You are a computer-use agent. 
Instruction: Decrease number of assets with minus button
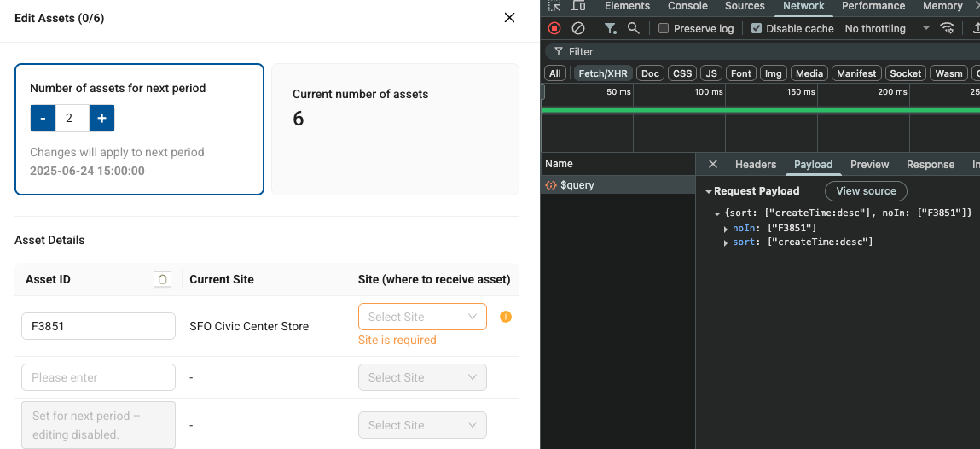point(43,118)
